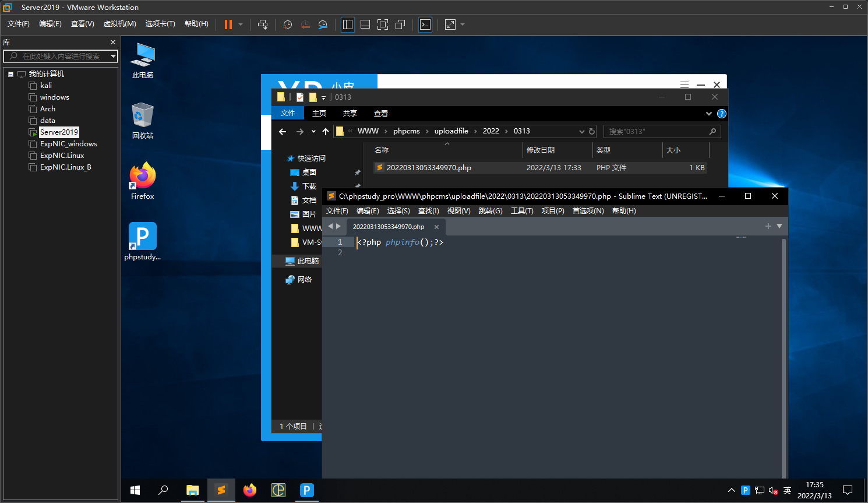This screenshot has width=868, height=503.
Task: Open the 虚拟机(M) menu in VMware
Action: coord(119,24)
